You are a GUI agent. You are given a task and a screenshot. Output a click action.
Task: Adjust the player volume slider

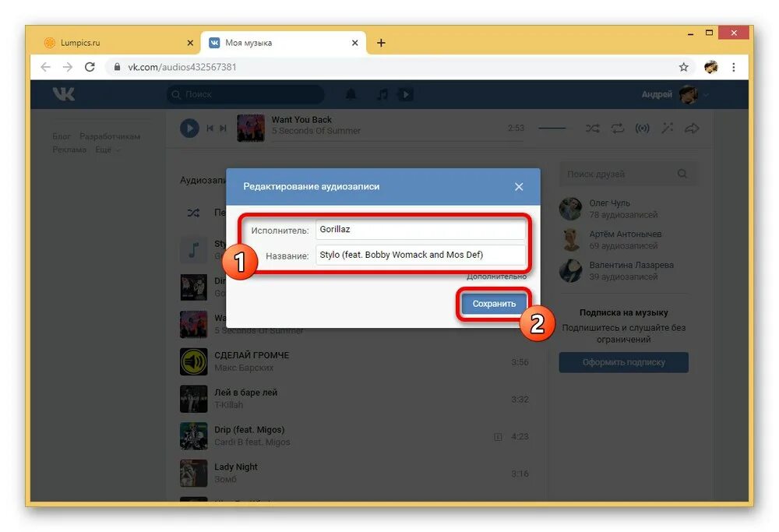coord(552,129)
